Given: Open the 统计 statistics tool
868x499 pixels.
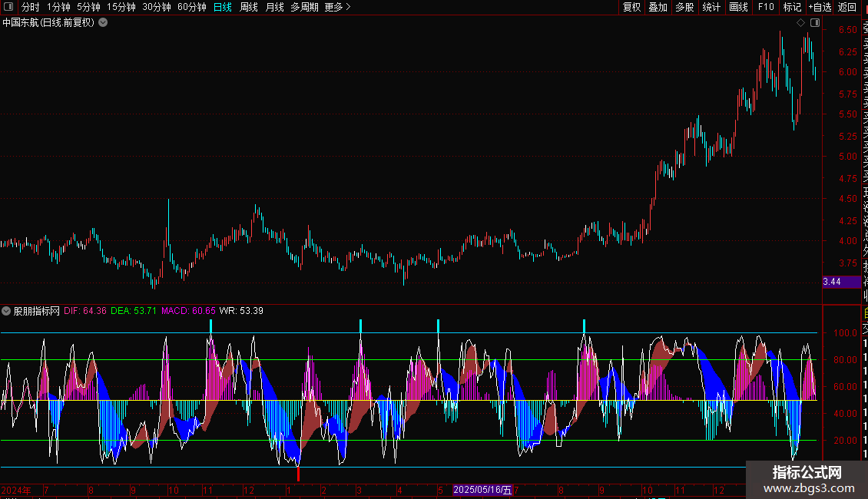Looking at the screenshot, I should click(711, 7).
